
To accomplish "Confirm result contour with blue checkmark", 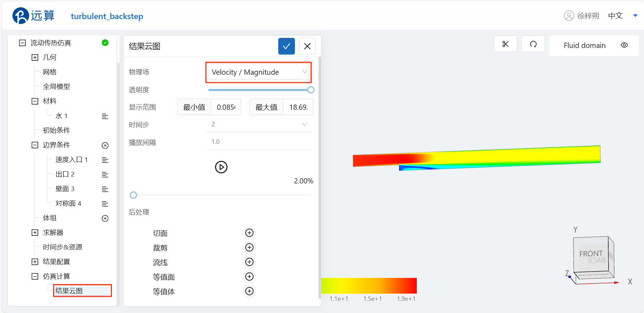I will pos(287,46).
